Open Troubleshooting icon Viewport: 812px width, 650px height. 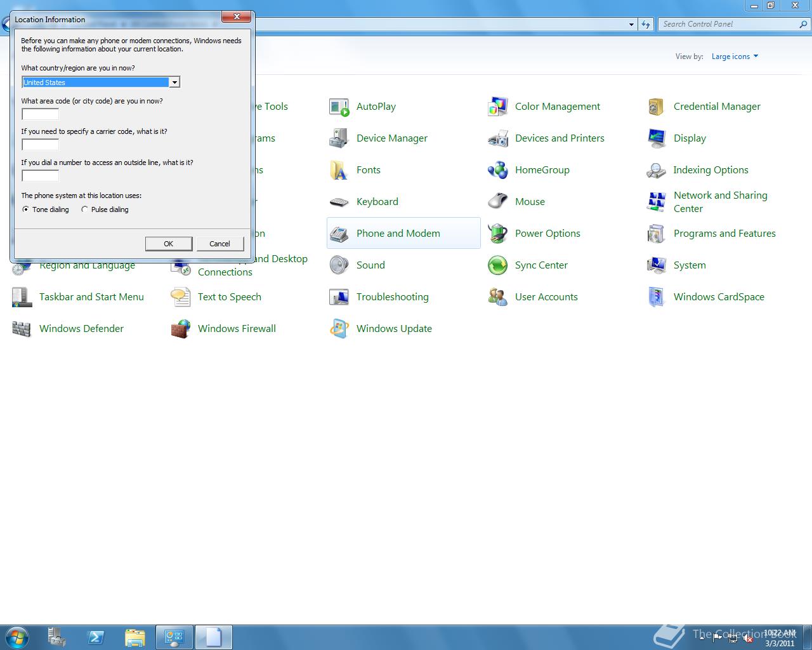tap(339, 297)
